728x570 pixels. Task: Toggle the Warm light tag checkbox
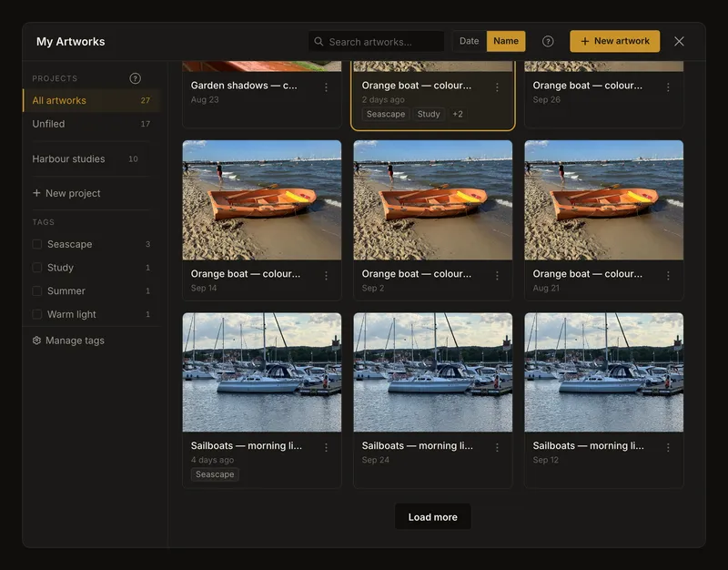[x=37, y=314]
